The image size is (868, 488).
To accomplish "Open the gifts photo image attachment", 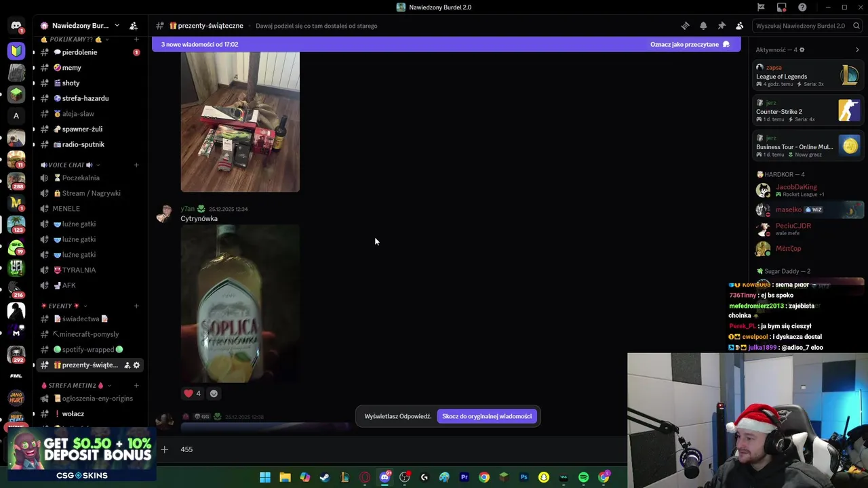I will (x=239, y=122).
